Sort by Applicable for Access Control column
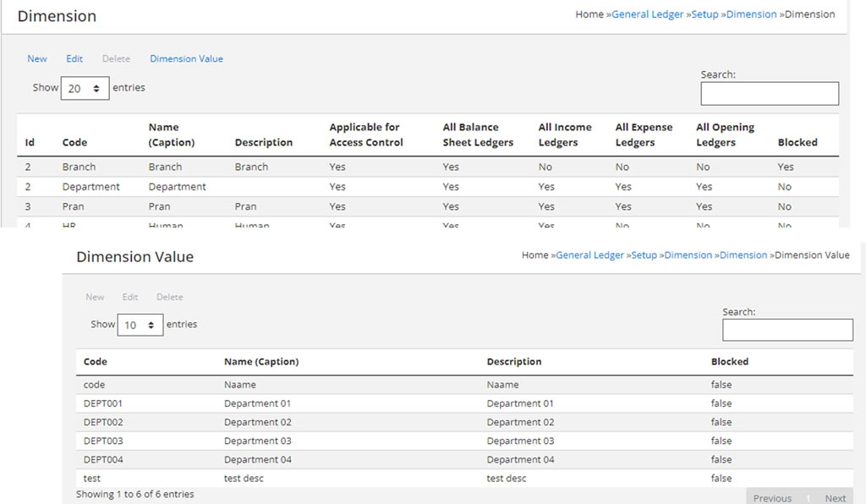866x504 pixels. click(x=365, y=135)
